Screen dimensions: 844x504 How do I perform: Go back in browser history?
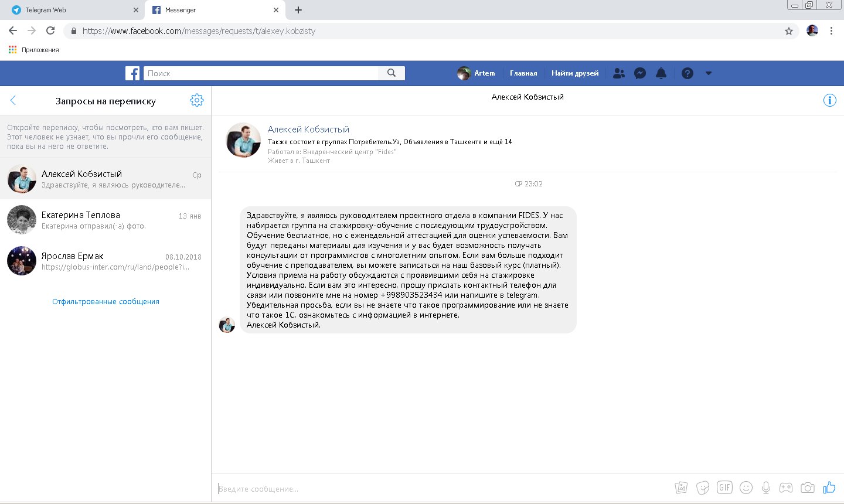point(13,30)
